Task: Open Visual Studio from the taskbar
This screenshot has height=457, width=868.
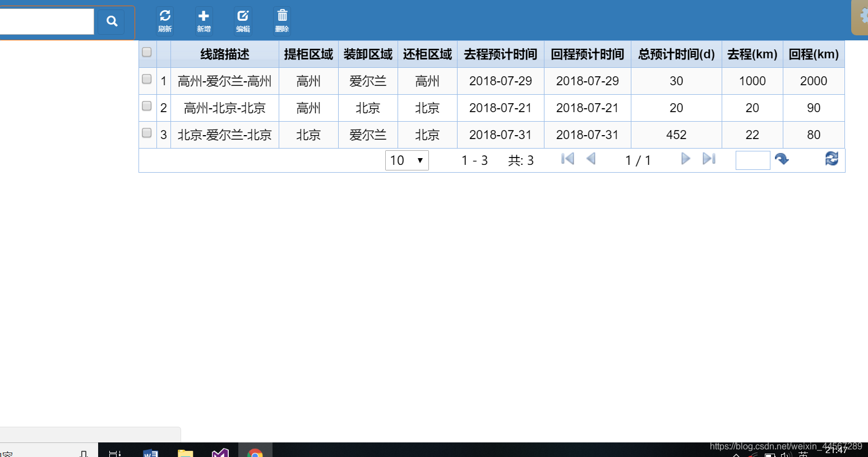Action: tap(220, 453)
